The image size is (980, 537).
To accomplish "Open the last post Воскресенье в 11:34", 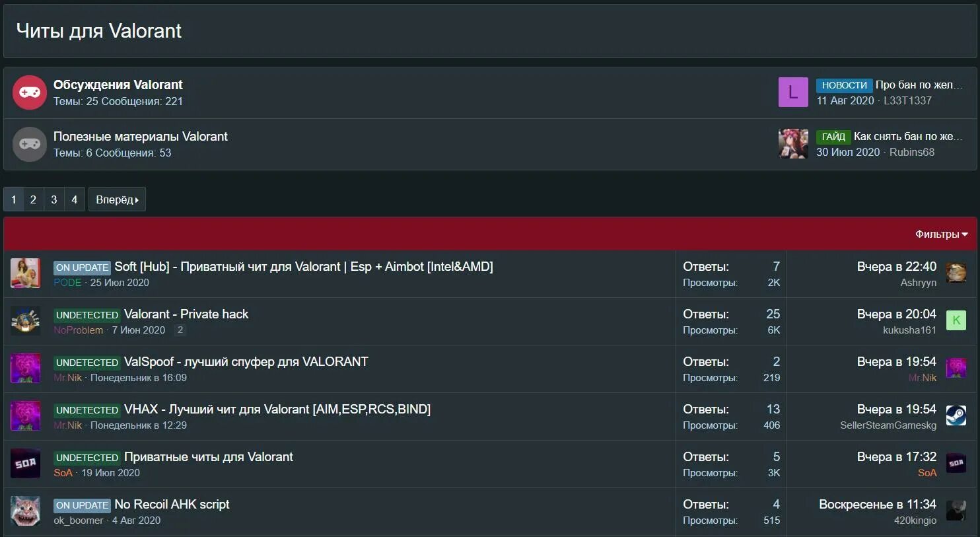I will pyautogui.click(x=878, y=504).
